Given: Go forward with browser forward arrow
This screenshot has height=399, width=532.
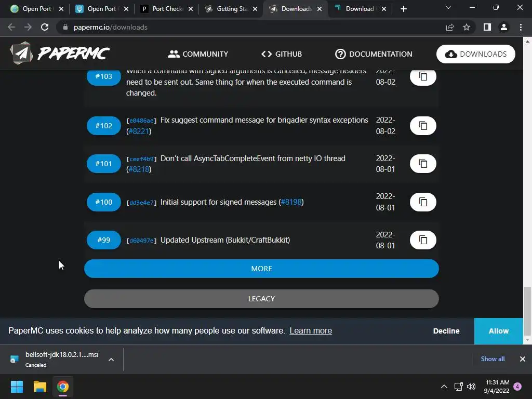Looking at the screenshot, I should click(28, 27).
